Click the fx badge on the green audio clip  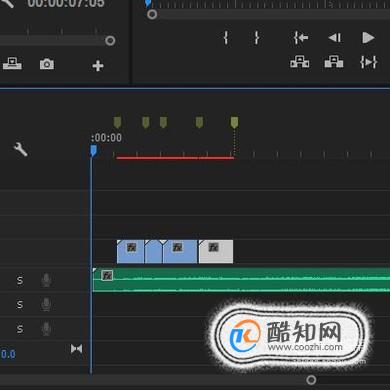pyautogui.click(x=107, y=275)
